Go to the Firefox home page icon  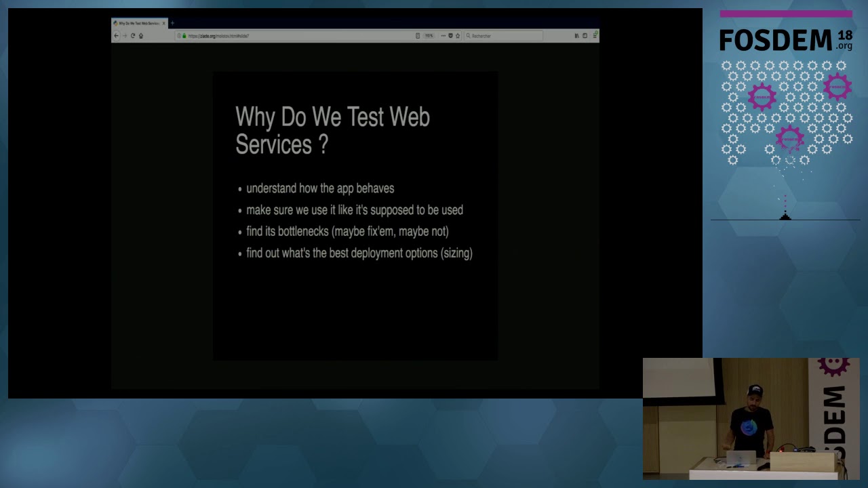[141, 36]
